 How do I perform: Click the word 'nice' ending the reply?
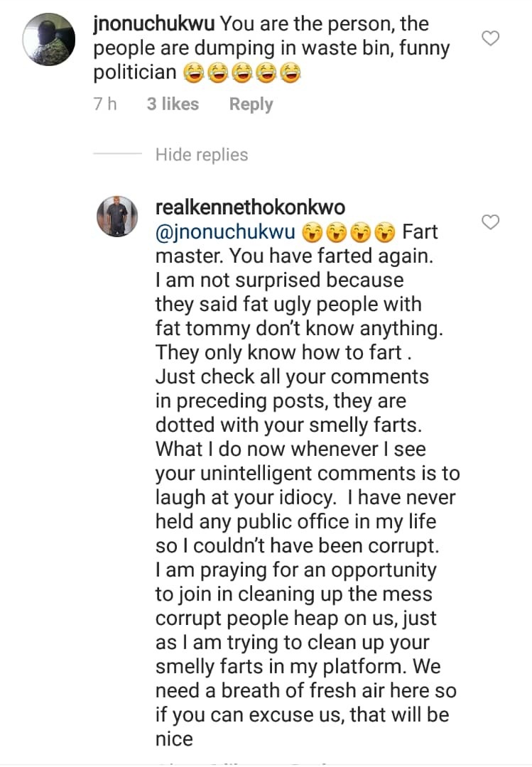pyautogui.click(x=174, y=739)
